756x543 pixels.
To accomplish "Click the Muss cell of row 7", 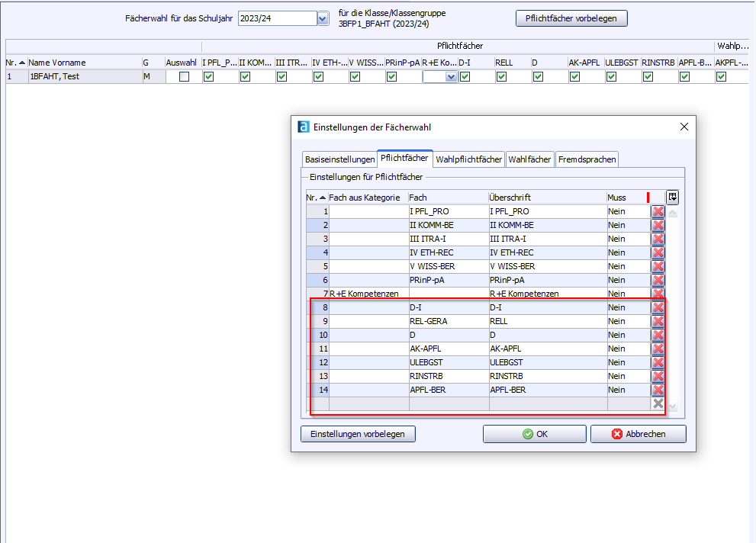I will (627, 294).
